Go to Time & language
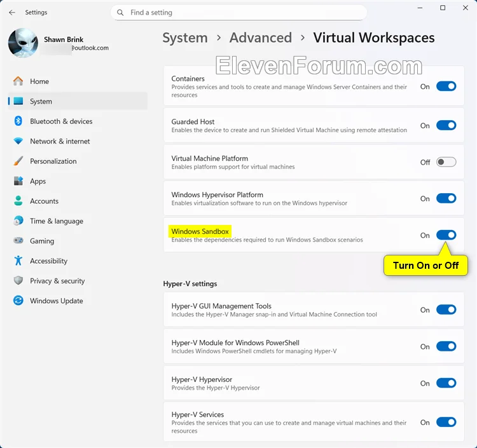The height and width of the screenshot is (448, 477). coord(78,221)
